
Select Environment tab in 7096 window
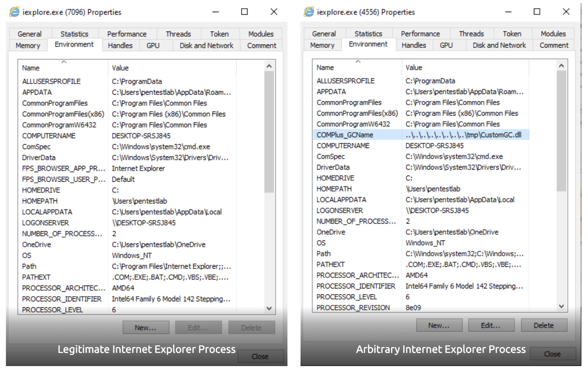tap(74, 44)
